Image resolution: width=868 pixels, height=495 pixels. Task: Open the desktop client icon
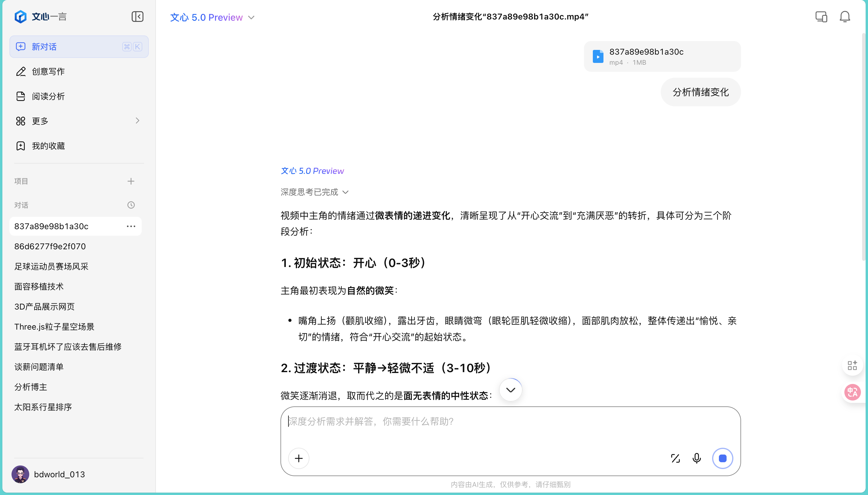(x=821, y=17)
